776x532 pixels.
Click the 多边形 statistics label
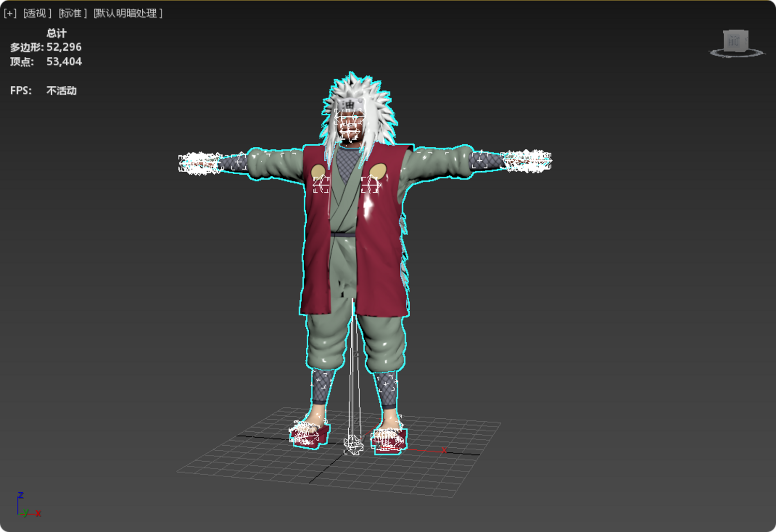(x=26, y=47)
